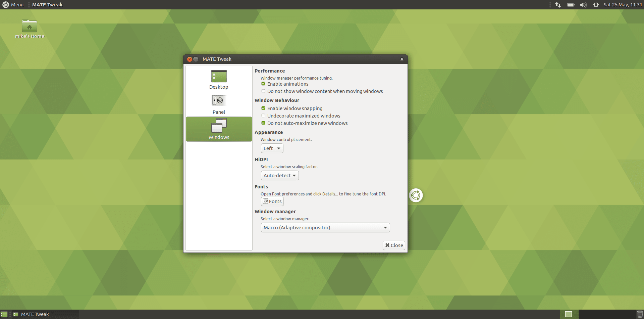The width and height of the screenshot is (644, 319).
Task: Switch to the first workspace in the switcher
Action: pyautogui.click(x=569, y=314)
